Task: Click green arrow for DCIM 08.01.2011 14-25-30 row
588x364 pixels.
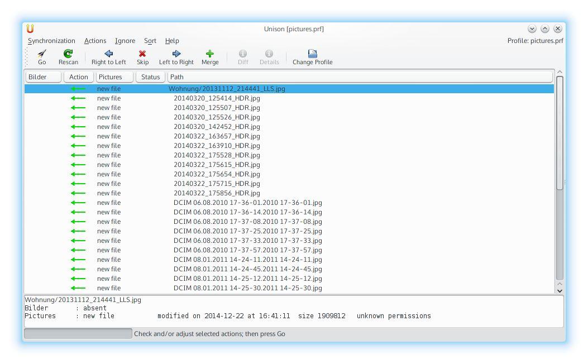Action: [x=78, y=288]
